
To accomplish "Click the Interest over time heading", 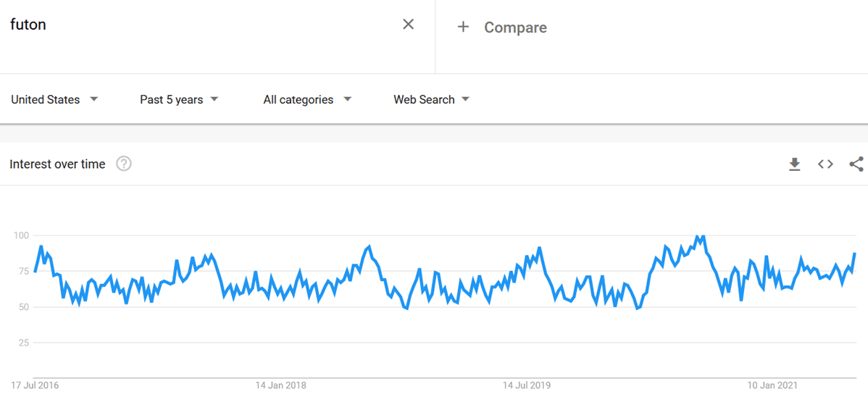I will [x=57, y=164].
